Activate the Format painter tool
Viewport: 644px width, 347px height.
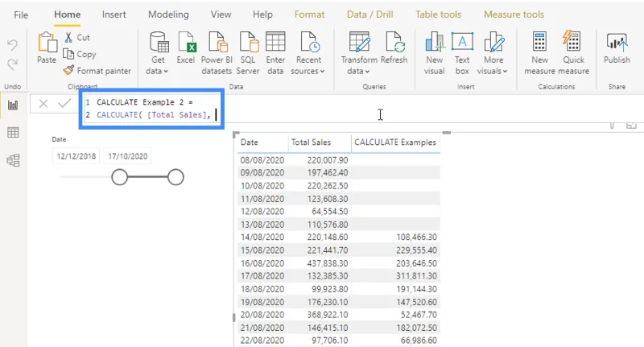point(97,71)
